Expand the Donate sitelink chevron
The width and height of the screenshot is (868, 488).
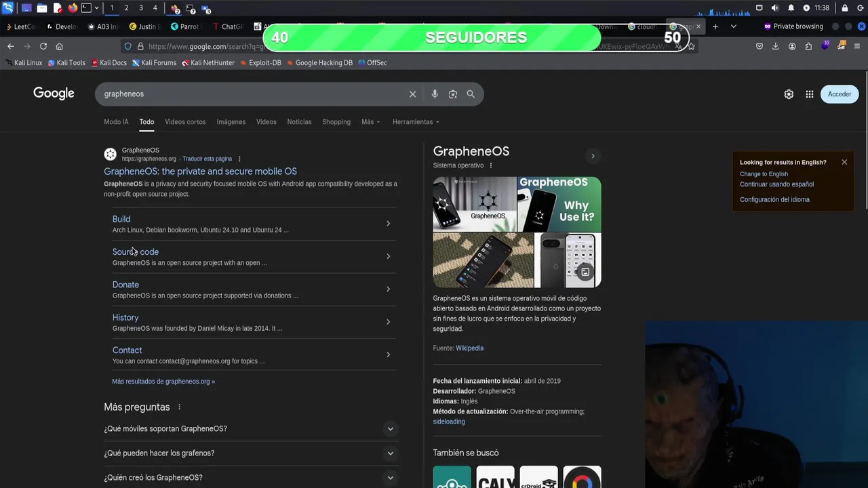click(x=388, y=289)
